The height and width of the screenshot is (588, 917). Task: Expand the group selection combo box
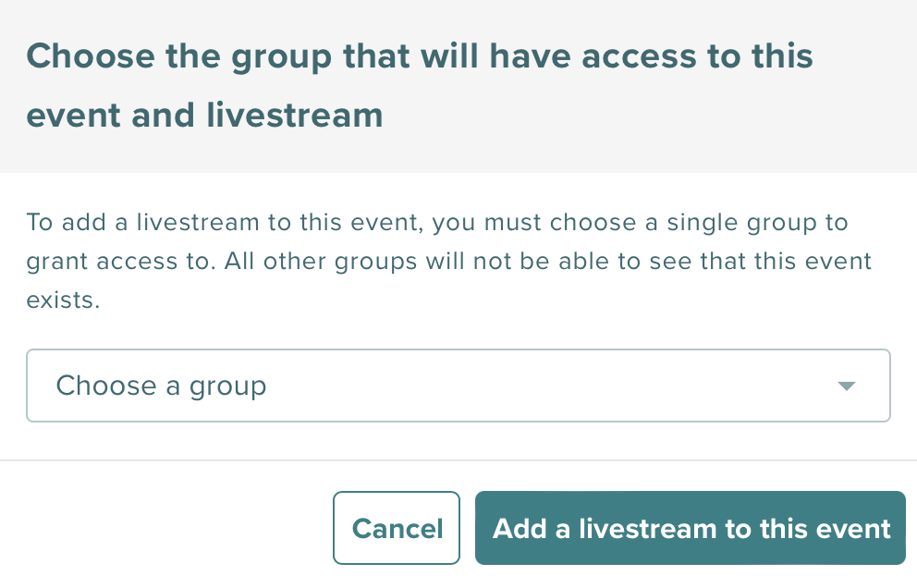click(x=458, y=385)
